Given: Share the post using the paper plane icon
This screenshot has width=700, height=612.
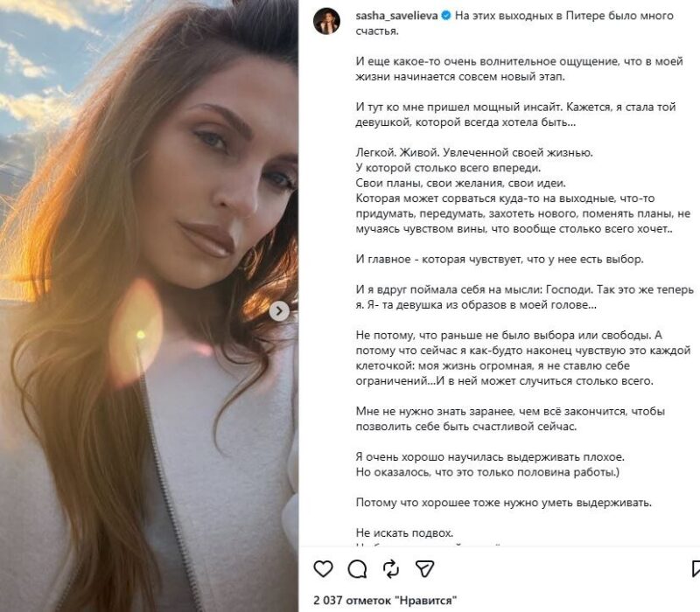Looking at the screenshot, I should click(x=424, y=569).
